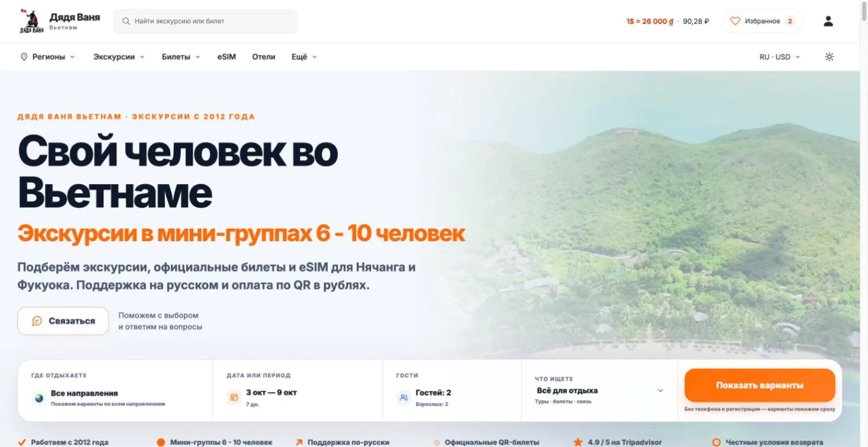Toggle the light/dark theme sun icon
Viewport: 868px width, 447px height.
pyautogui.click(x=829, y=57)
